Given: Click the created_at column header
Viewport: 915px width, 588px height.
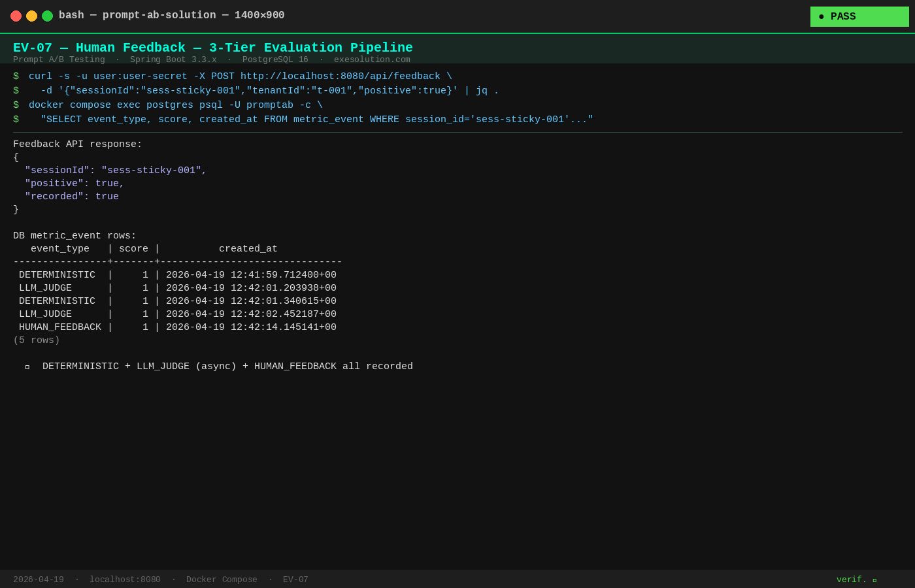Looking at the screenshot, I should pos(248,249).
